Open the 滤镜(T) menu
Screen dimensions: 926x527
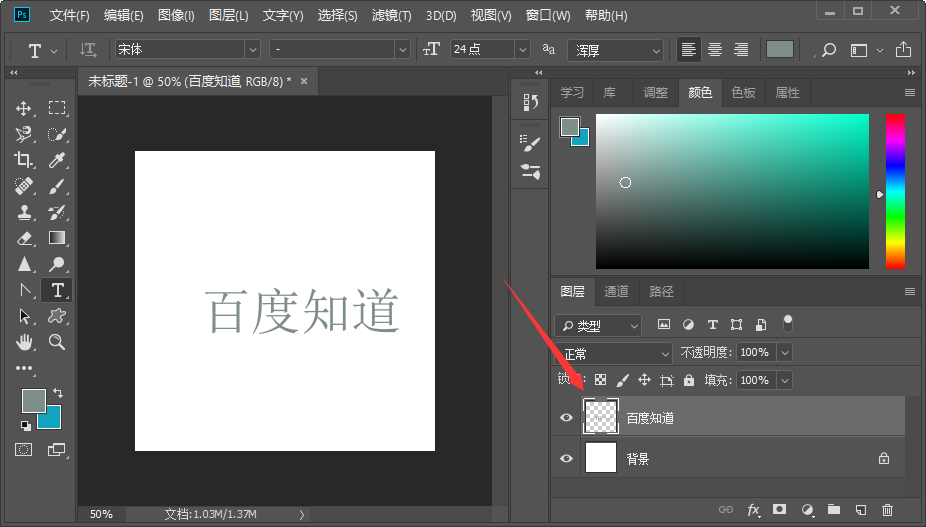coord(392,15)
